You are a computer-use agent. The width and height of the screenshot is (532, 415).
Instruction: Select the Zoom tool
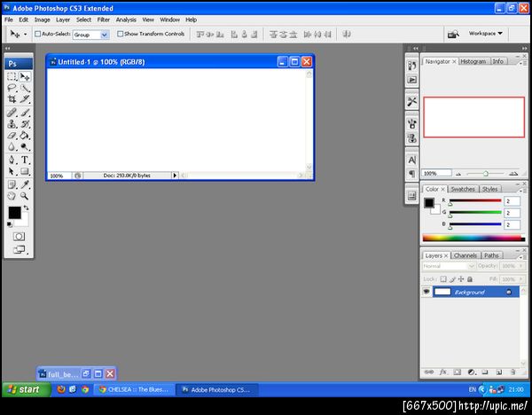(25, 196)
